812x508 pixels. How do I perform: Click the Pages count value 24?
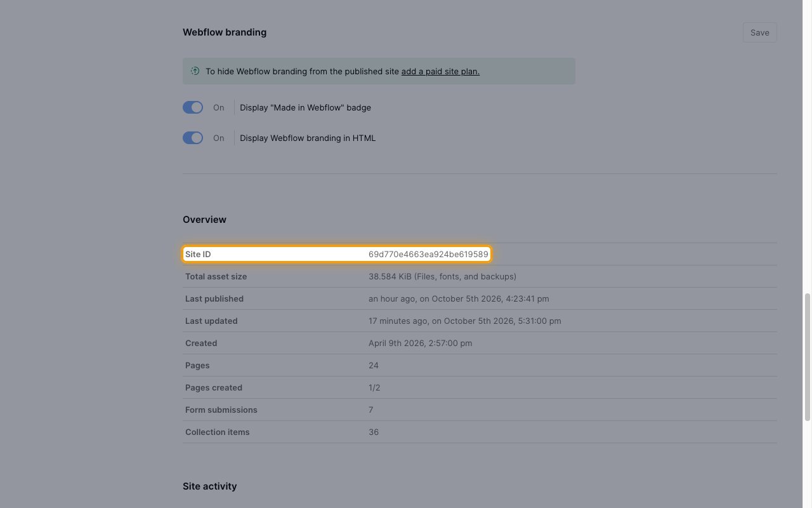pos(374,365)
